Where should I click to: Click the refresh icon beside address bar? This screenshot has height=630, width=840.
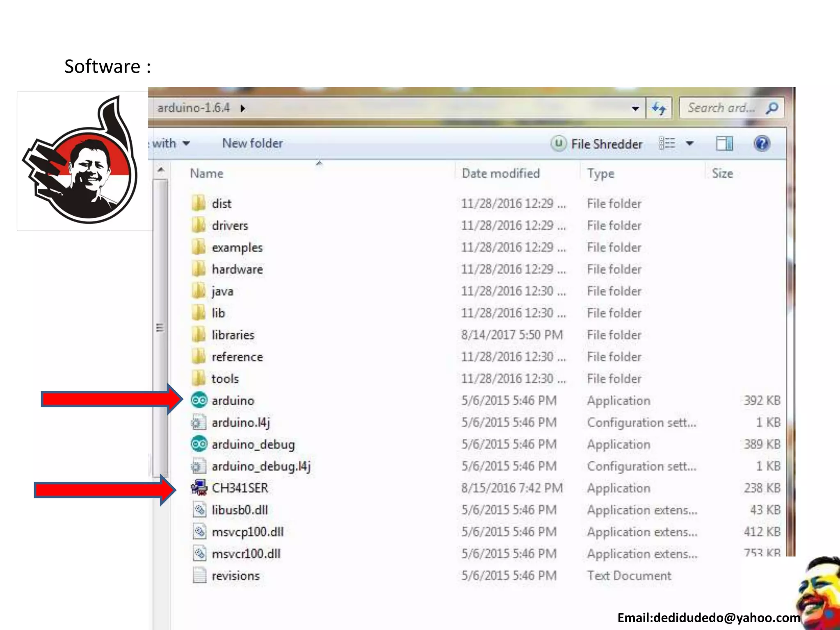[659, 108]
